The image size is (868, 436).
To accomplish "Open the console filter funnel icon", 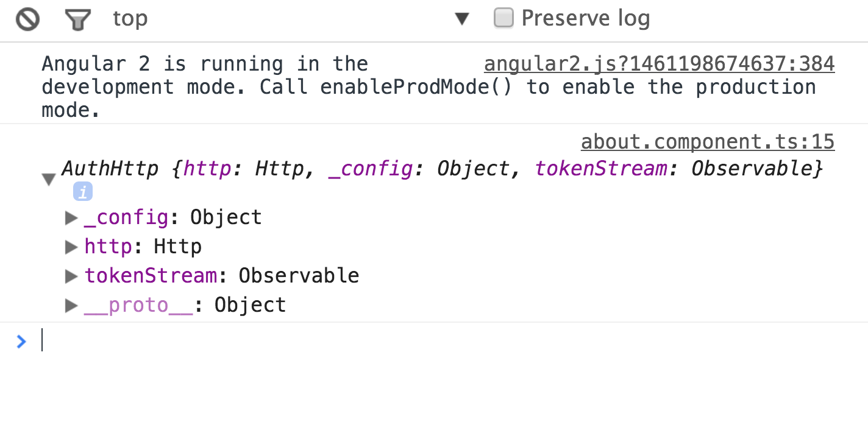I will pyautogui.click(x=77, y=20).
